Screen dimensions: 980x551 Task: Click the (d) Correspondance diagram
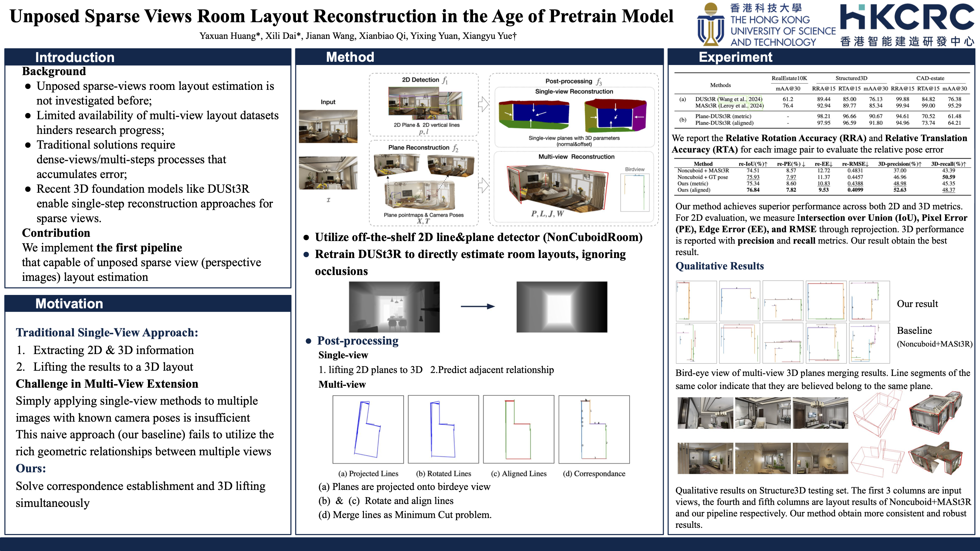pos(594,429)
